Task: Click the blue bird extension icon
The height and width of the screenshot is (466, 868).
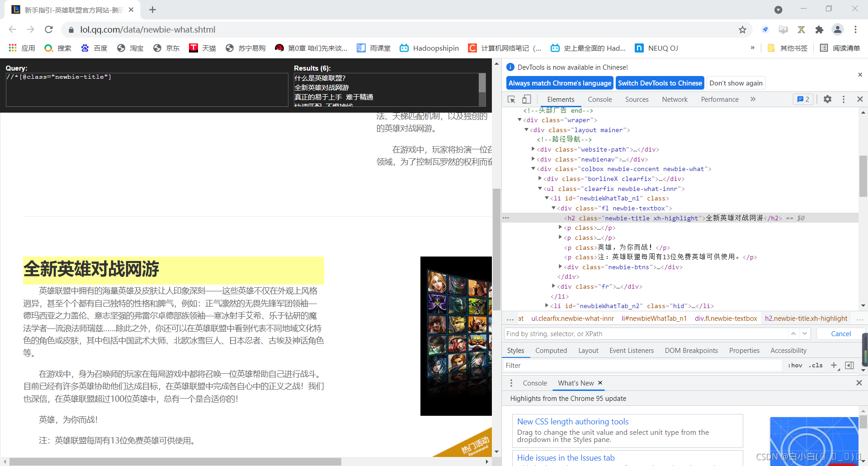Action: [765, 29]
